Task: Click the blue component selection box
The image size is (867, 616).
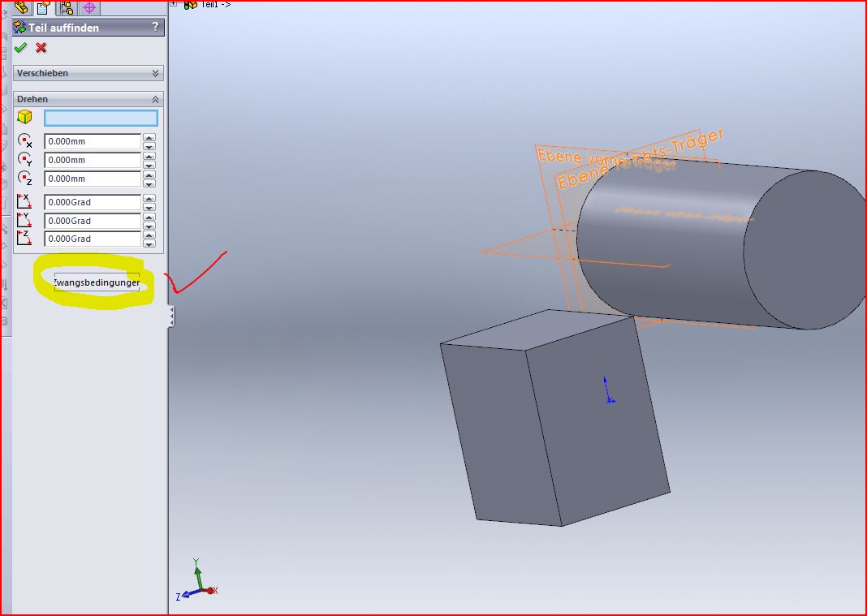Action: pos(101,118)
